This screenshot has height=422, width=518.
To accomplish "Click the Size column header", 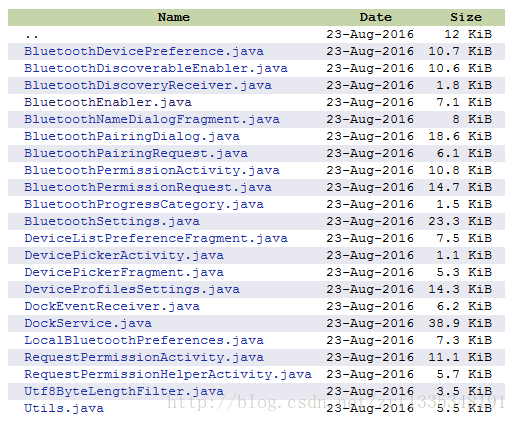I will pos(466,17).
